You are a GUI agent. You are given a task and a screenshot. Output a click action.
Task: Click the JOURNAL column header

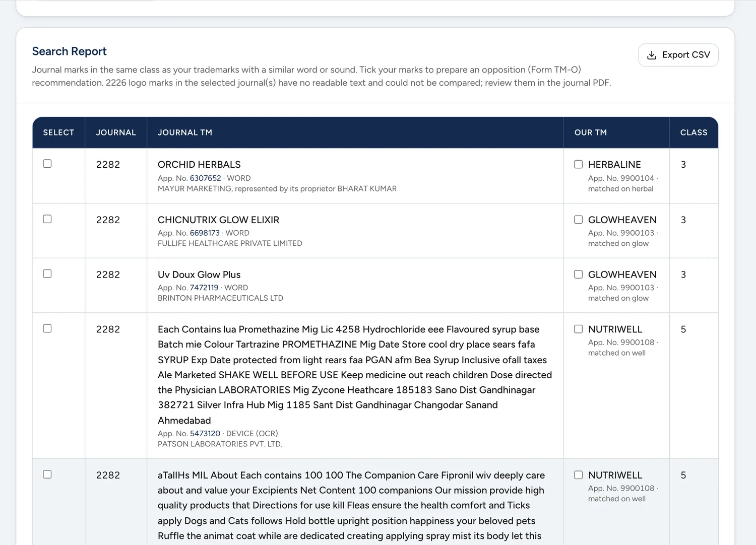(116, 132)
